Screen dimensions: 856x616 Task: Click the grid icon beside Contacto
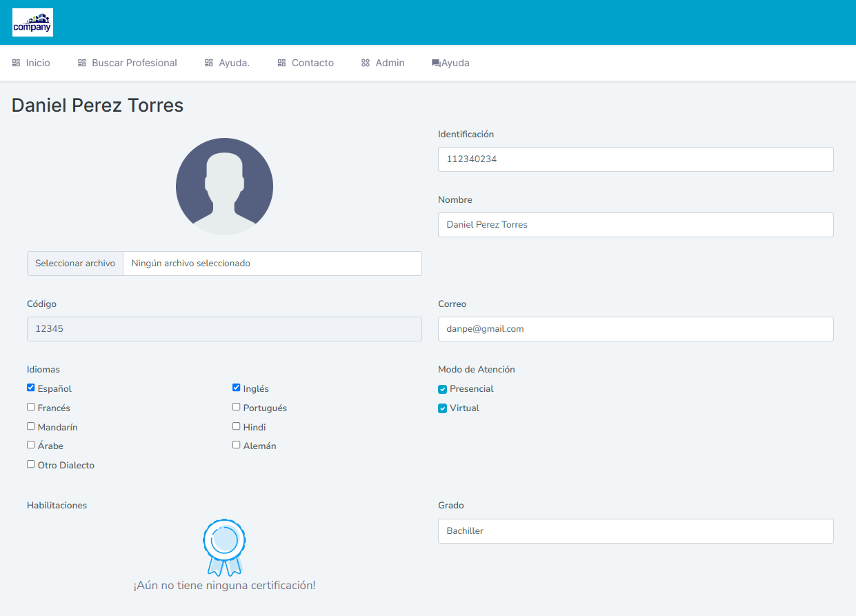pyautogui.click(x=281, y=63)
